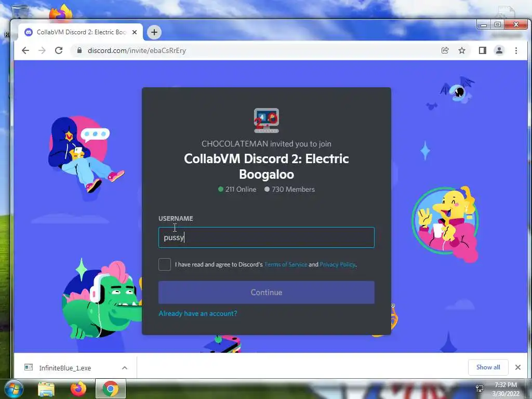The height and width of the screenshot is (399, 532).
Task: Open Discord's Terms of Service link
Action: tap(286, 264)
